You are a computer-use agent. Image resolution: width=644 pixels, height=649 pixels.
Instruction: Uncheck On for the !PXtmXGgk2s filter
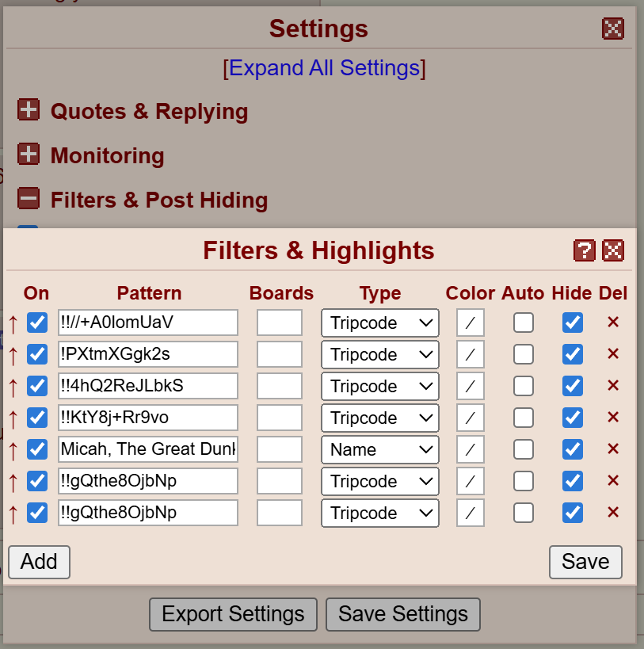click(x=37, y=354)
